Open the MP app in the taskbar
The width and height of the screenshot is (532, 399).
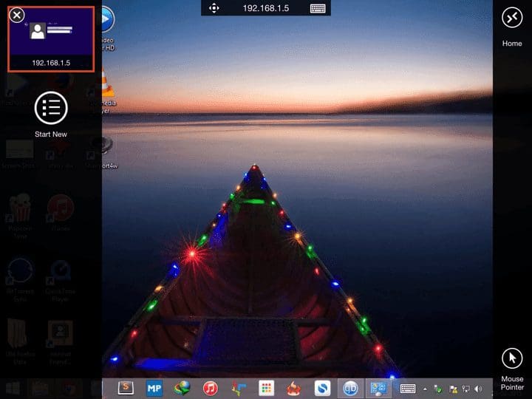click(x=154, y=388)
